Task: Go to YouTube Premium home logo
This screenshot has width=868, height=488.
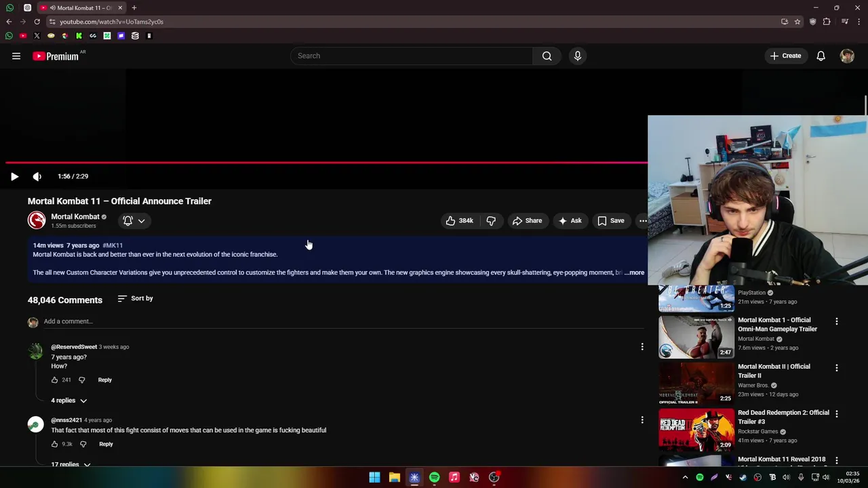Action: click(x=57, y=56)
